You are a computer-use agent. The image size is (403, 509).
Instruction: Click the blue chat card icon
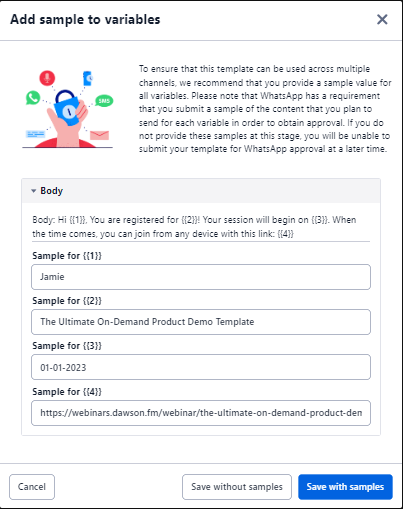pyautogui.click(x=35, y=134)
